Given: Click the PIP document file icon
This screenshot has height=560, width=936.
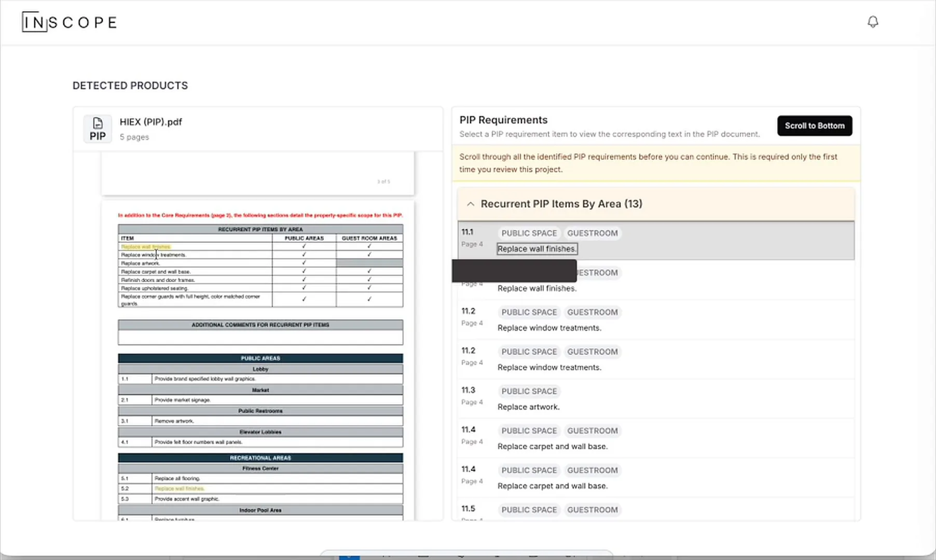Looking at the screenshot, I should (x=98, y=129).
